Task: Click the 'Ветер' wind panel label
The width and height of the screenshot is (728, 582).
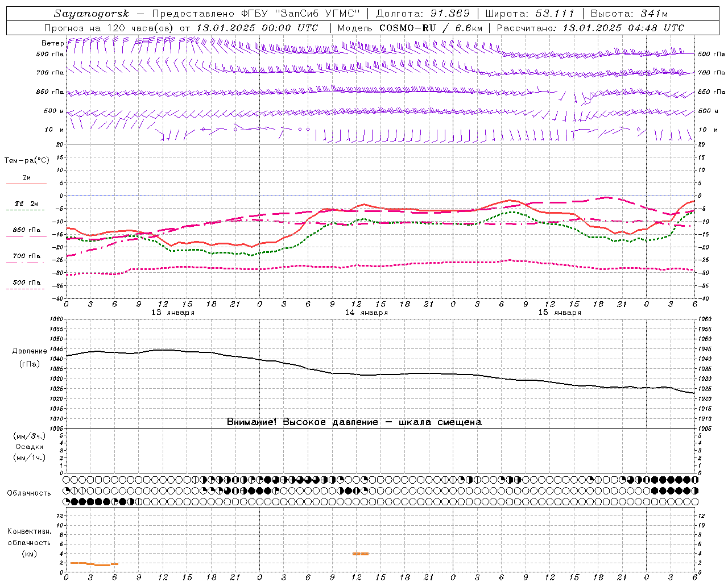Action: (x=53, y=43)
